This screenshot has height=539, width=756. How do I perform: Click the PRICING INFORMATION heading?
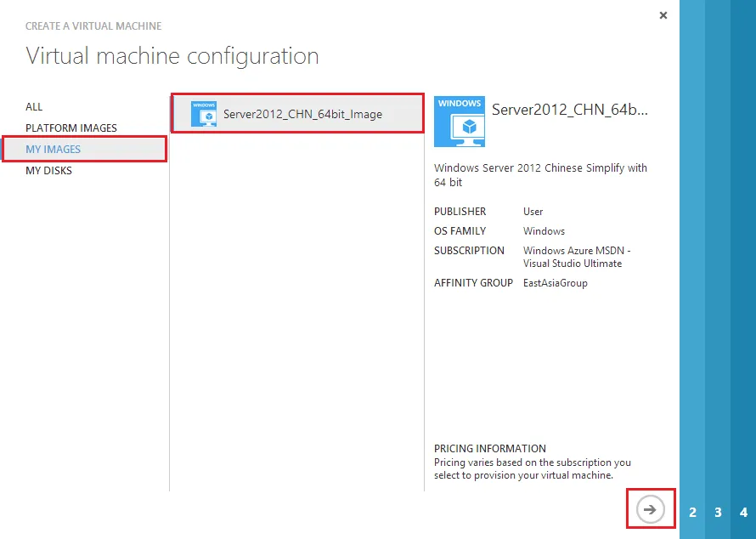(490, 448)
